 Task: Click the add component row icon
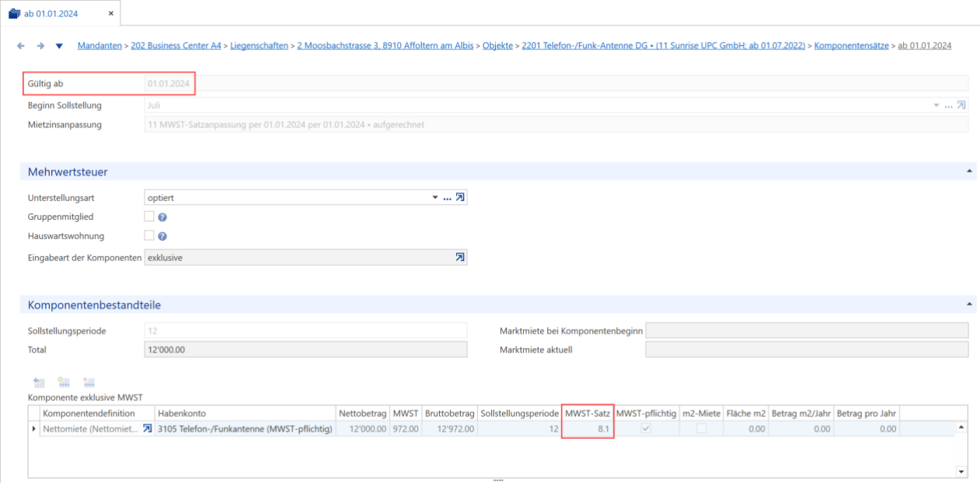(x=64, y=382)
